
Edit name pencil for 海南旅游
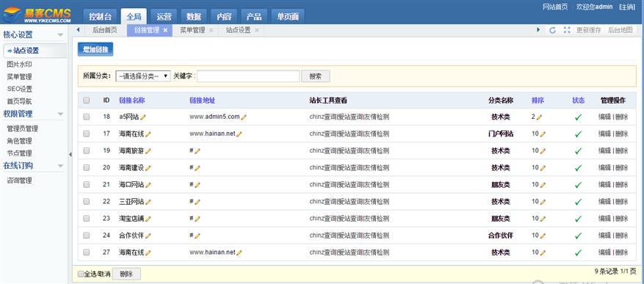click(x=148, y=151)
